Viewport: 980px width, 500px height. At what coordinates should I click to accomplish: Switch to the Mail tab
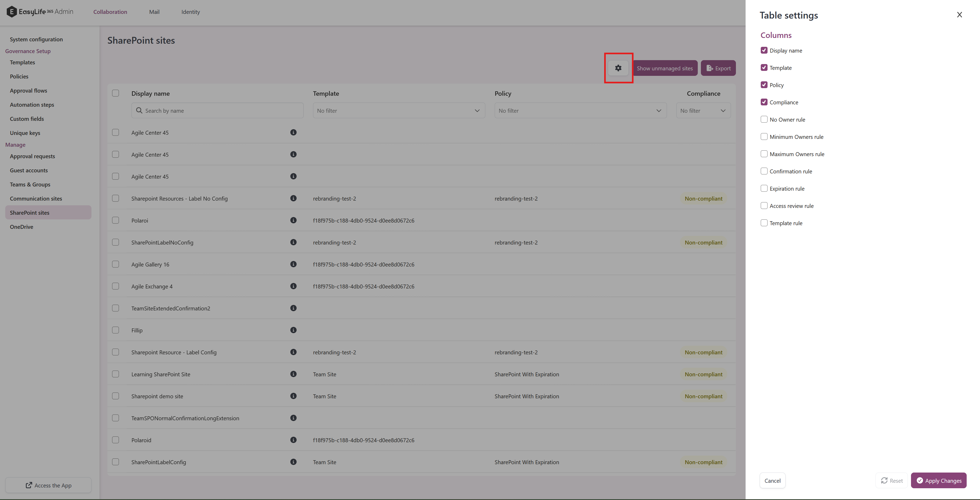(x=154, y=12)
